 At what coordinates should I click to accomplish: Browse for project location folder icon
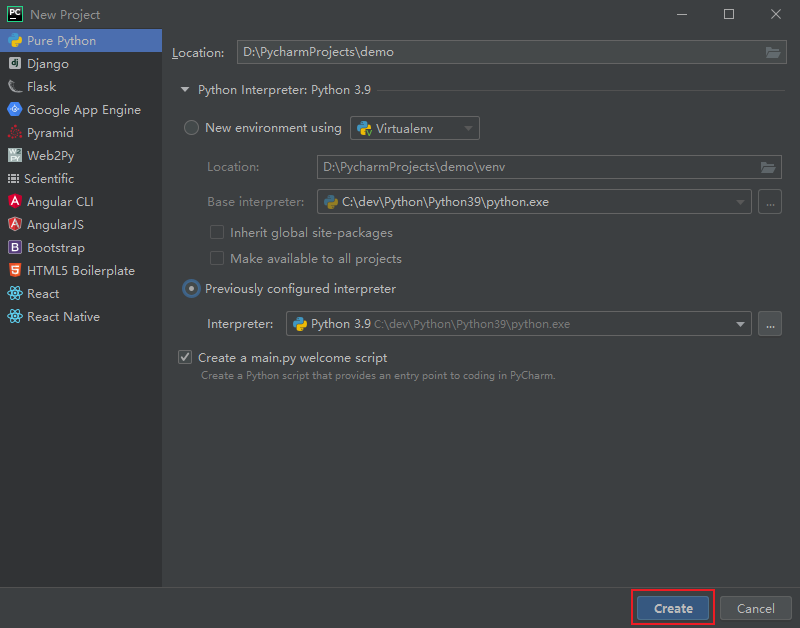(x=773, y=52)
